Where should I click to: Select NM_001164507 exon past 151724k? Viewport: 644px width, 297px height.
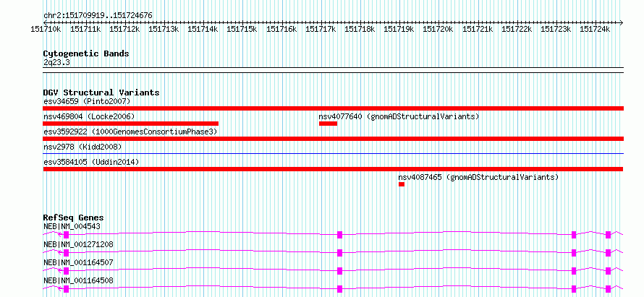tap(609, 271)
